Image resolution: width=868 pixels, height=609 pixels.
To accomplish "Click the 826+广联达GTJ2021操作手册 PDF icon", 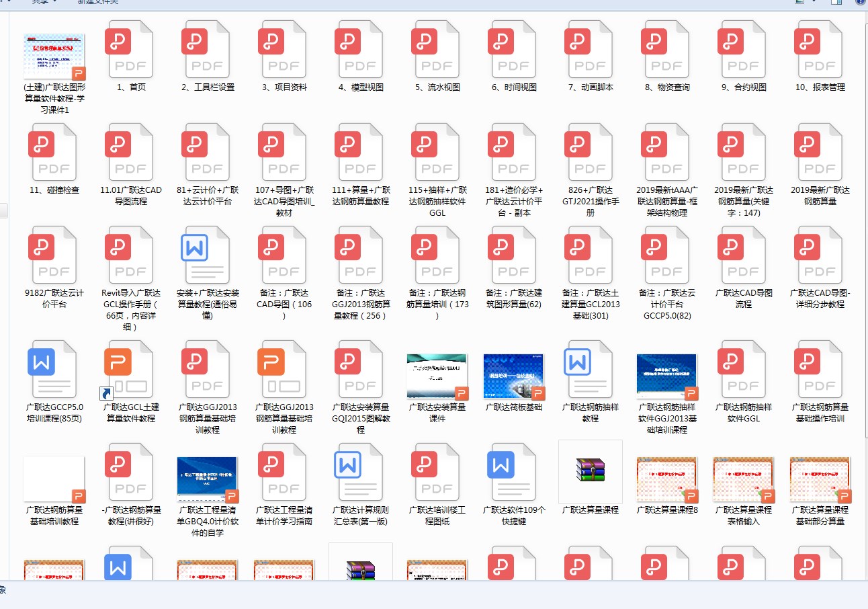I will tap(588, 153).
